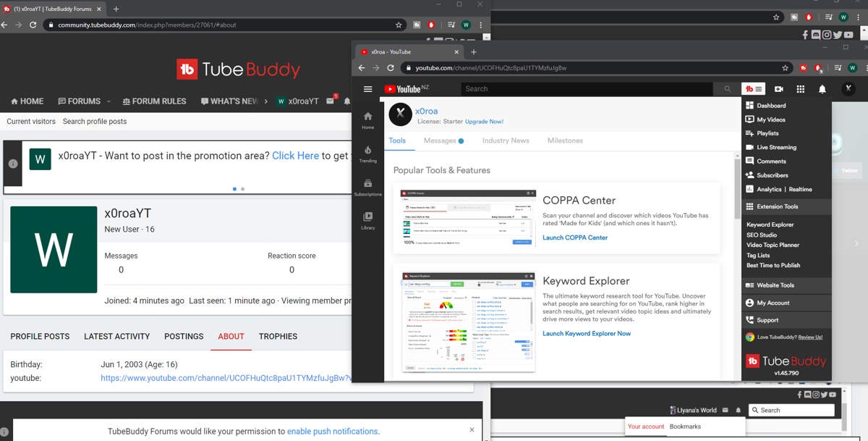The height and width of the screenshot is (441, 868).
Task: Go back in the YouTube window
Action: click(361, 68)
